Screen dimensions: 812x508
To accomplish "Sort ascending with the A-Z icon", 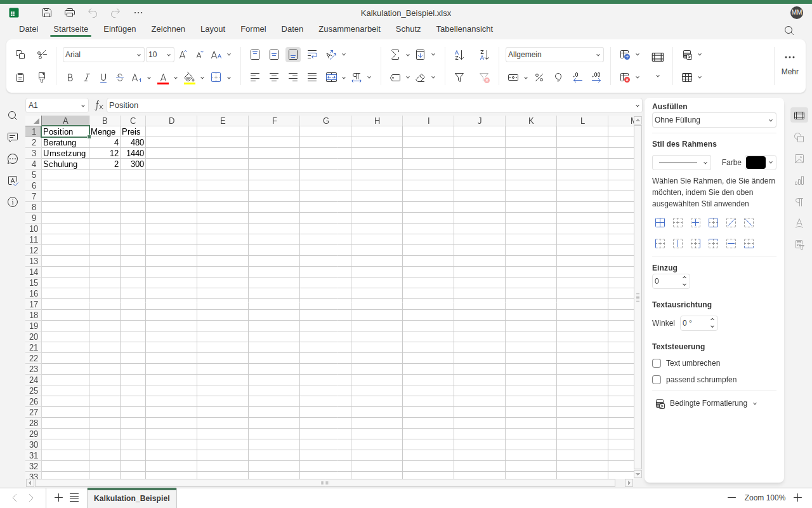I will click(459, 55).
